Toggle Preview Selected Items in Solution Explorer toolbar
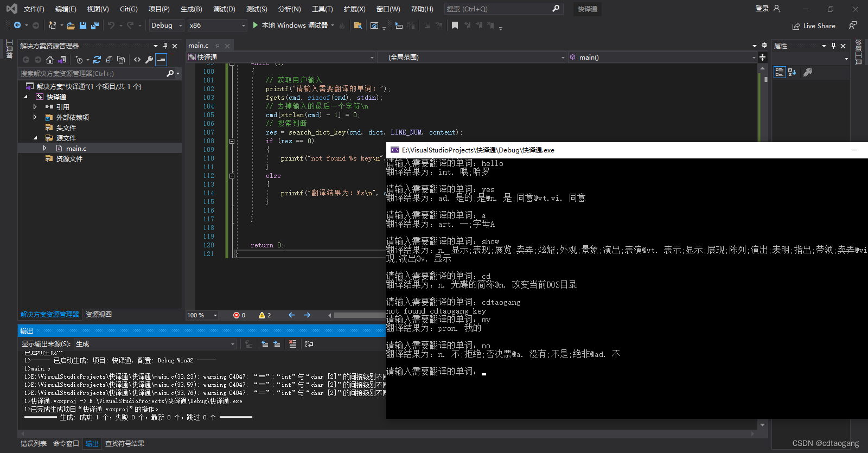This screenshot has width=868, height=453. coord(161,60)
